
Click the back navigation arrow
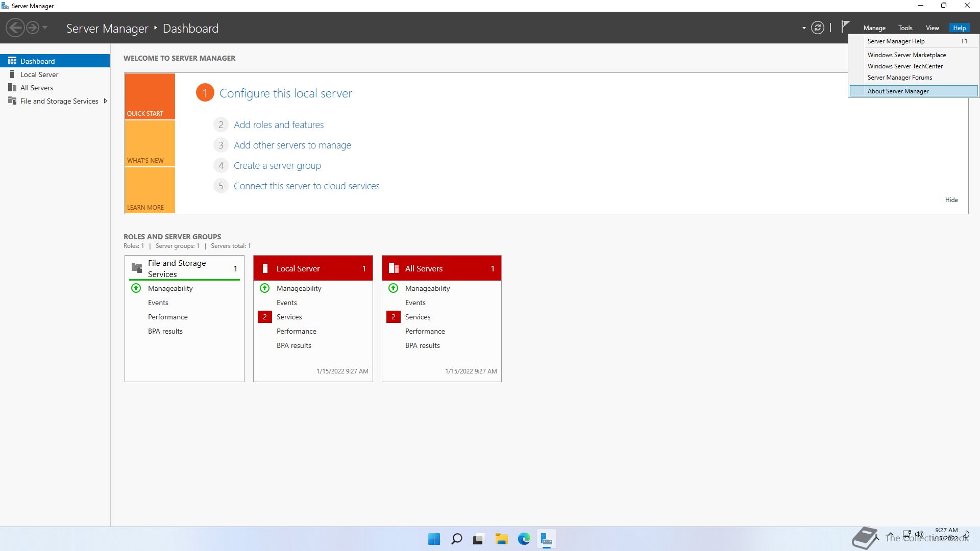point(15,28)
